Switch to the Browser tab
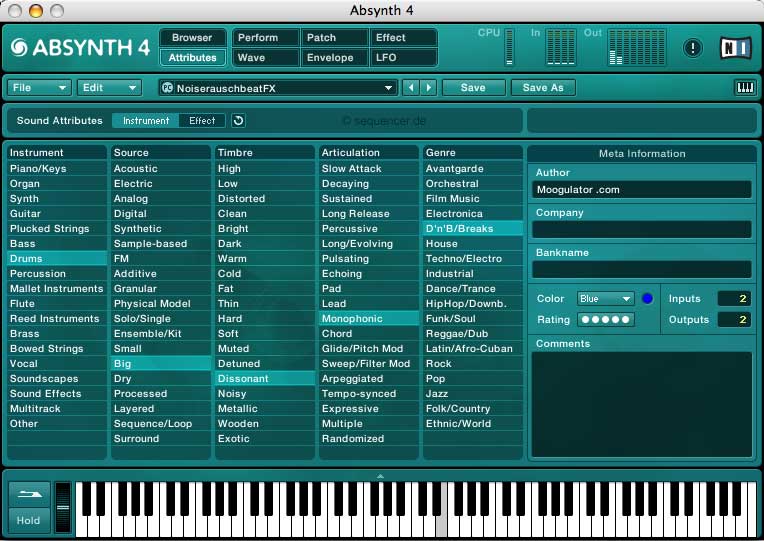 [x=192, y=38]
